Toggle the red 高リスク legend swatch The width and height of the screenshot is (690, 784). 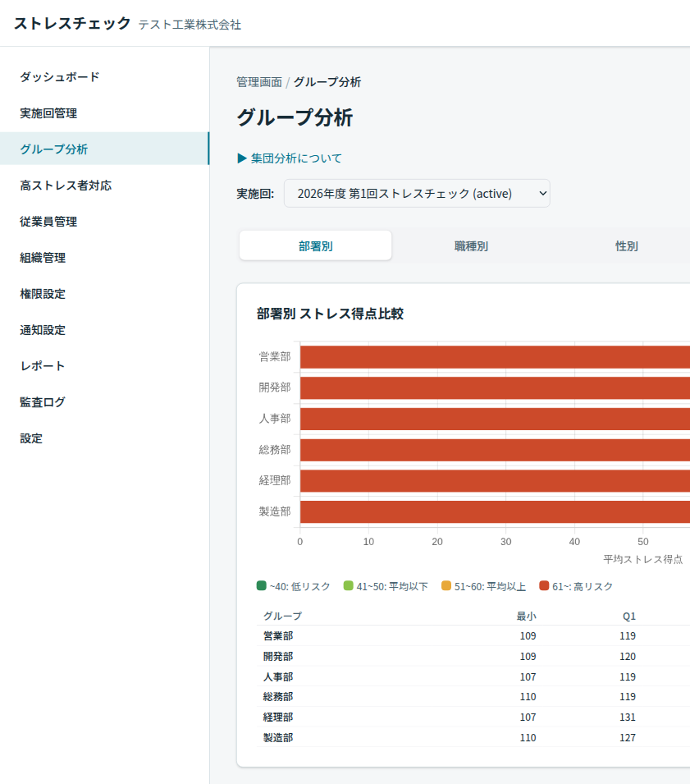[x=544, y=586]
